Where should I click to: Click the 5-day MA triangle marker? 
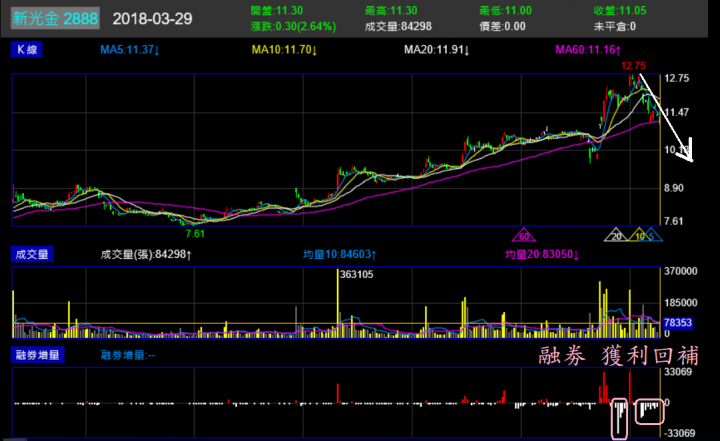pos(652,236)
